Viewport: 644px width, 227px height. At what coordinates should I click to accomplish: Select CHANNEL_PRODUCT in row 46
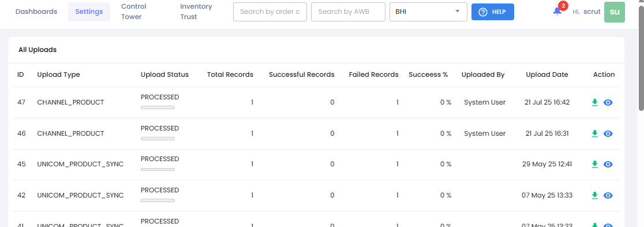[x=70, y=133]
